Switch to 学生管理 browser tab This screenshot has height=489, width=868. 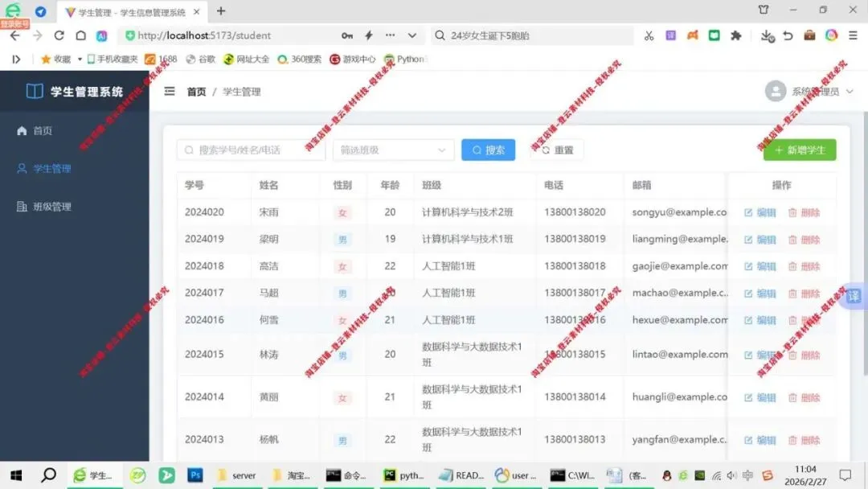coord(132,11)
